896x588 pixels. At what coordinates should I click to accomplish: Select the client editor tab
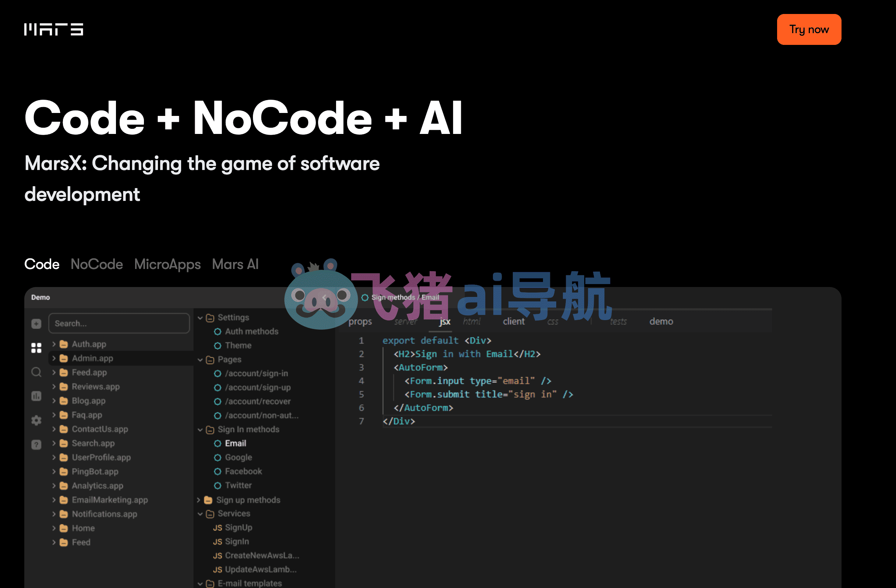point(514,321)
